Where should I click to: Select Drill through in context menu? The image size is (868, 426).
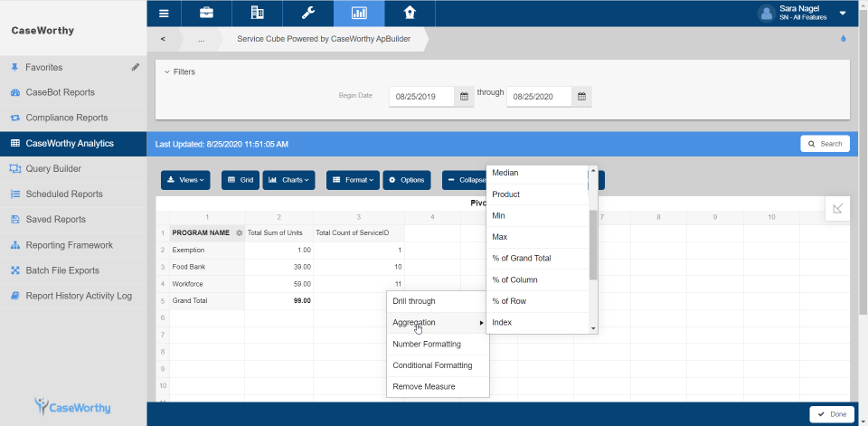(x=438, y=301)
